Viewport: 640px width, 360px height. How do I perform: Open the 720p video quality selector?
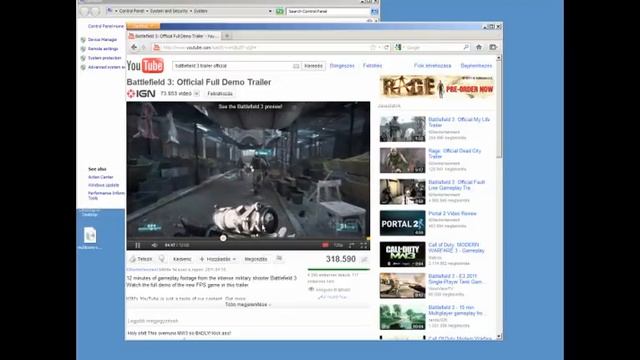(338, 245)
